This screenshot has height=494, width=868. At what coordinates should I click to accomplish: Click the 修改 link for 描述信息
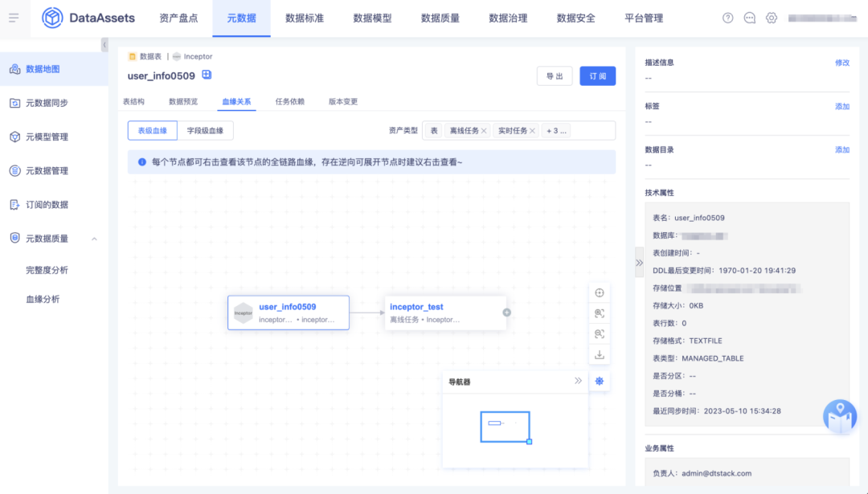pyautogui.click(x=841, y=63)
